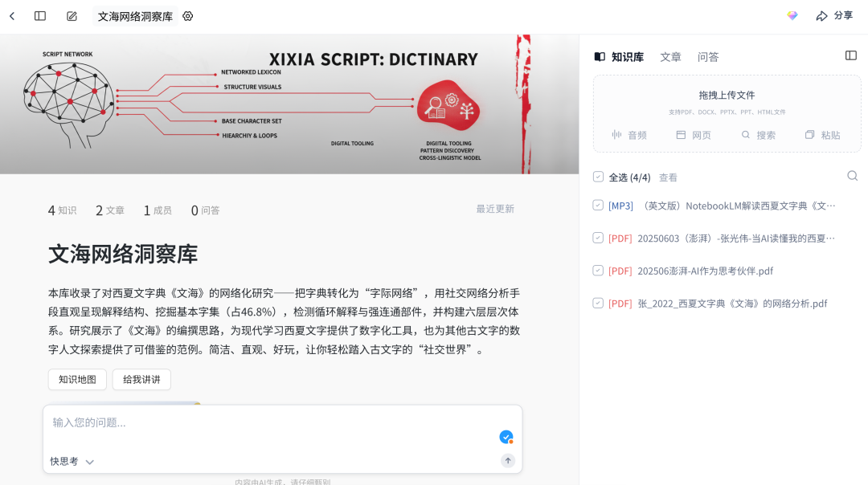Toggle the left sidebar panel icon
Viewport: 868px width, 485px height.
click(40, 16)
